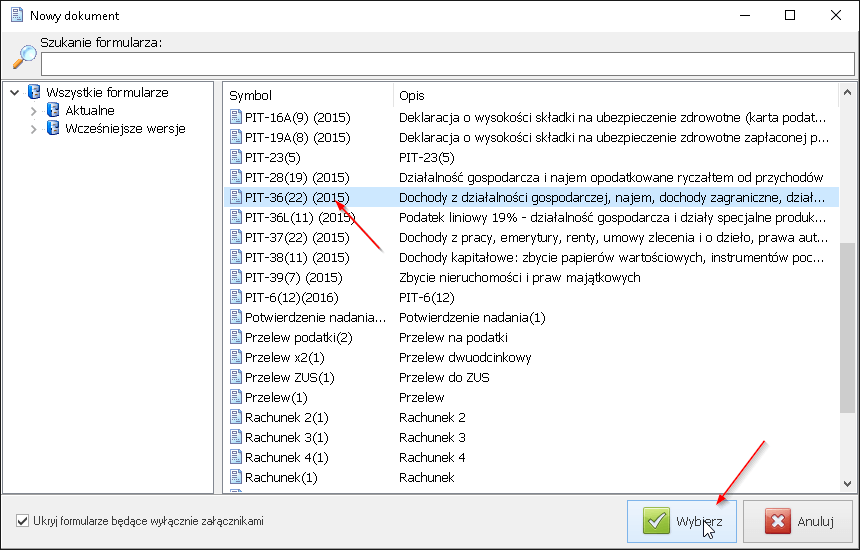Click the PIT-37(22) (2015) document icon
Viewport: 860px width, 550px height.
pyautogui.click(x=236, y=238)
